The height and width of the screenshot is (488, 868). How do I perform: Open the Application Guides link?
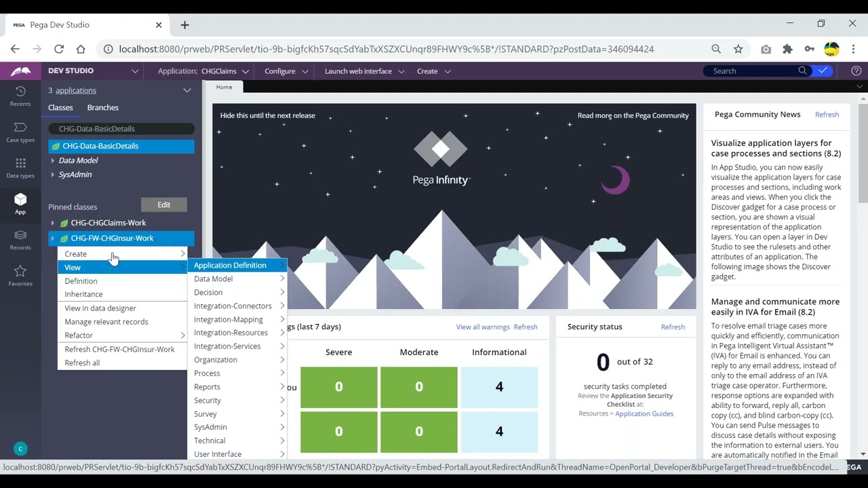(x=644, y=413)
